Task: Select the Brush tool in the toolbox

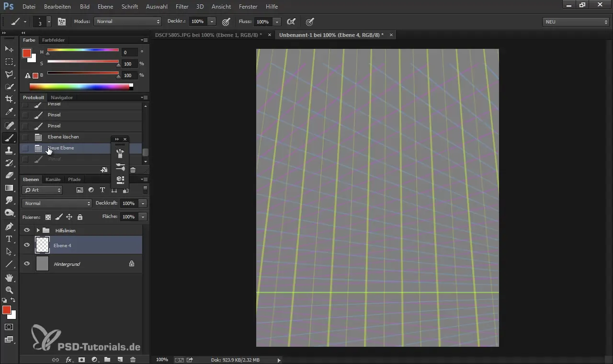Action: click(x=9, y=138)
